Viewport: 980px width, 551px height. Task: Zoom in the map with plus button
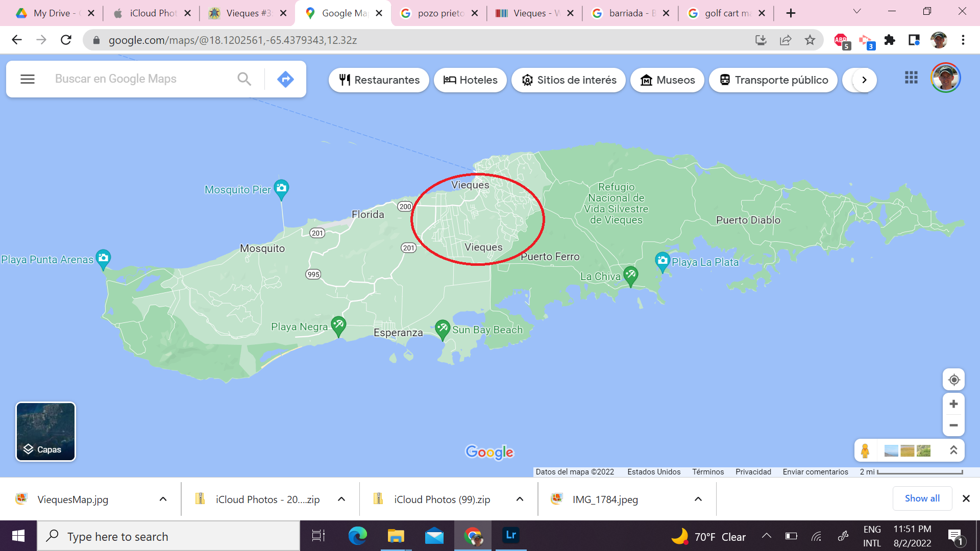point(953,404)
